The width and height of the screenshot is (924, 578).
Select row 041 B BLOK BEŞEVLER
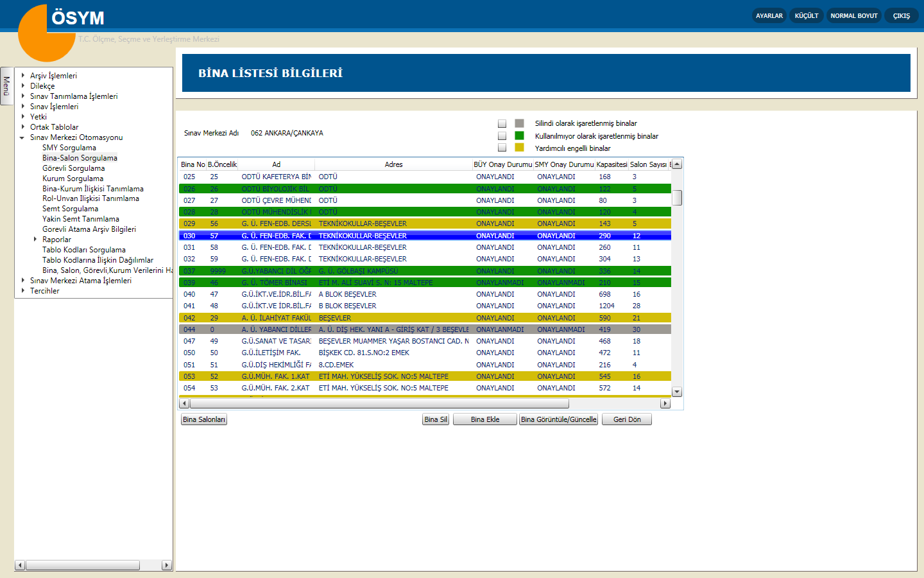click(425, 306)
